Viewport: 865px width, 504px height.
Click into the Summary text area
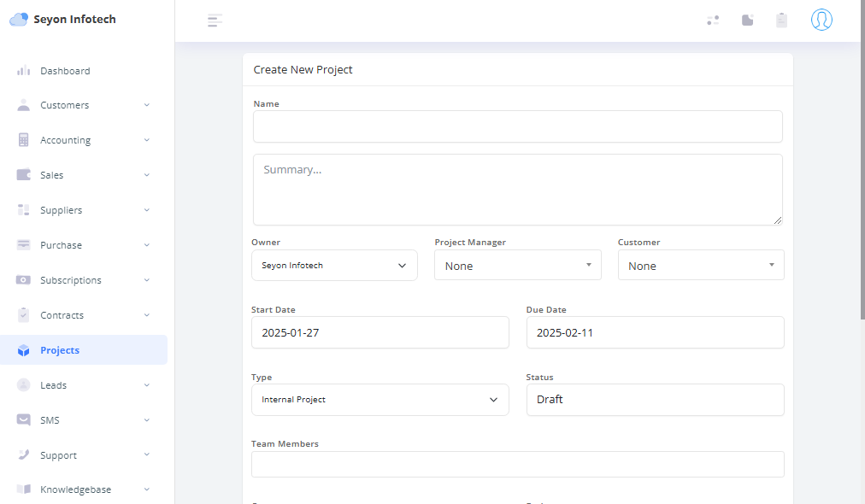pyautogui.click(x=517, y=190)
